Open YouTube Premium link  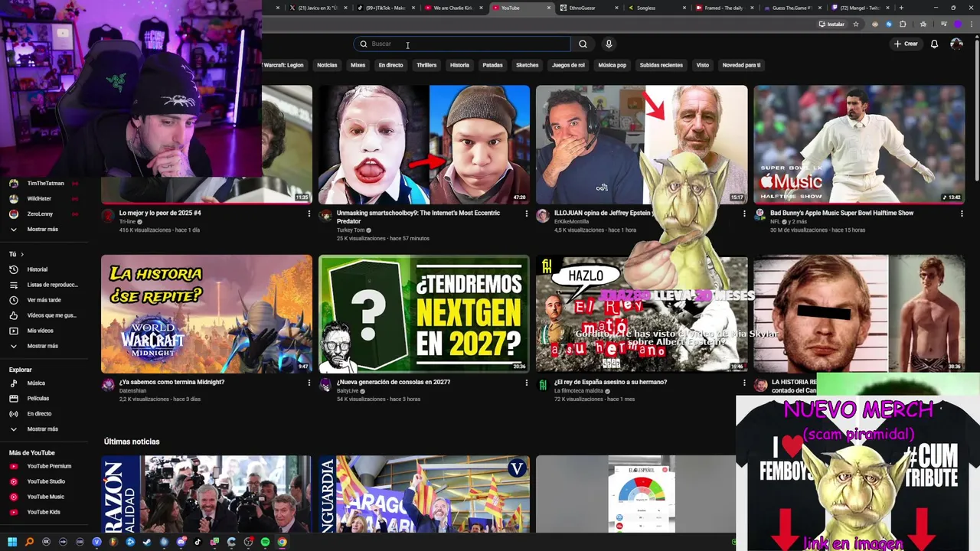[x=42, y=466]
